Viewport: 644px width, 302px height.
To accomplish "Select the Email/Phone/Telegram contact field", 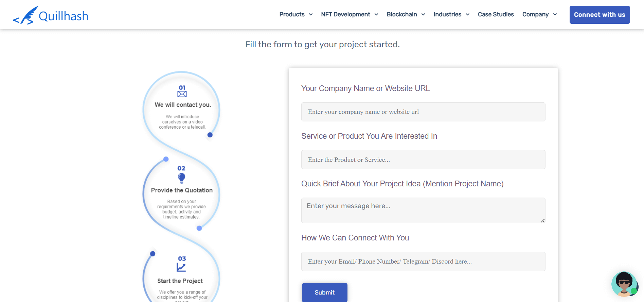I will [423, 261].
